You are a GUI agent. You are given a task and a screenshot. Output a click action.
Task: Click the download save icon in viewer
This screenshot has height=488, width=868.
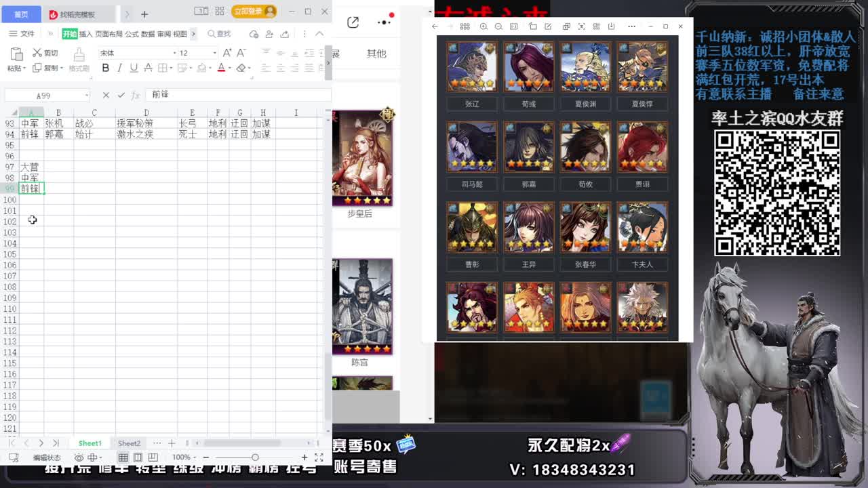click(611, 26)
